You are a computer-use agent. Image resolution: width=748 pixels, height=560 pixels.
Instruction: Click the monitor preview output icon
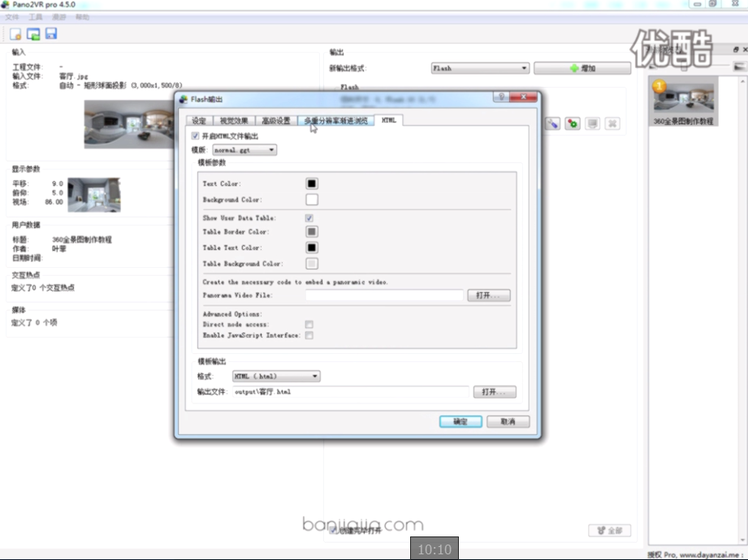point(593,124)
